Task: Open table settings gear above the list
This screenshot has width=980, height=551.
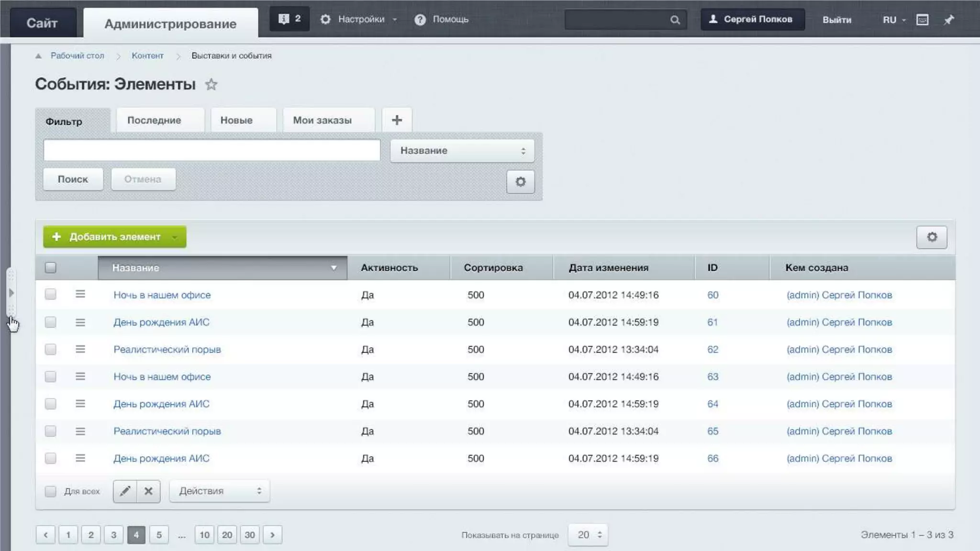Action: 931,237
